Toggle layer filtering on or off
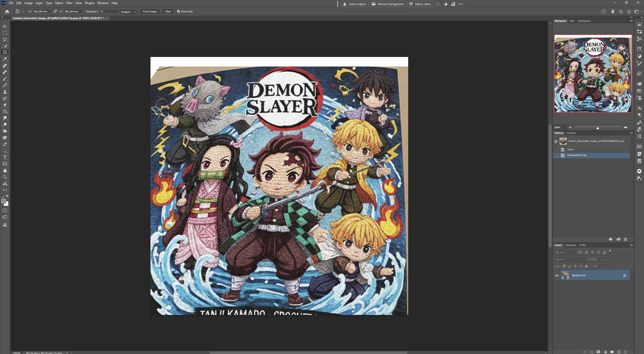The width and height of the screenshot is (644, 354). 610,251
